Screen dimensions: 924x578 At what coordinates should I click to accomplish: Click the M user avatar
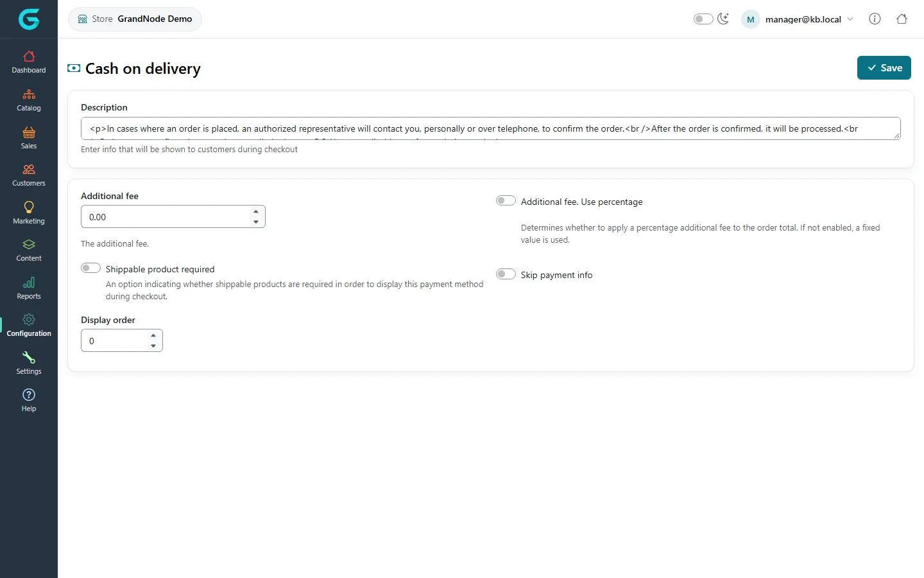[750, 19]
